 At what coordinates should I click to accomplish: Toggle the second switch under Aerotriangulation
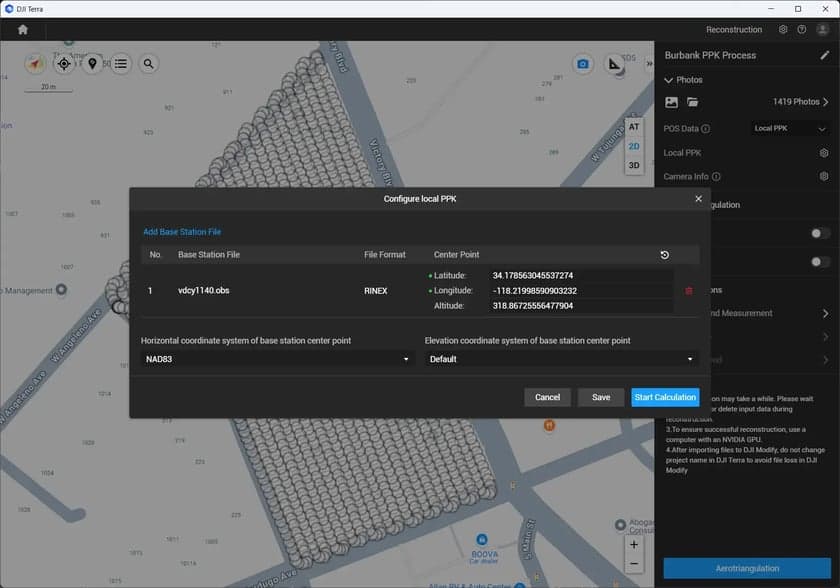click(x=820, y=262)
